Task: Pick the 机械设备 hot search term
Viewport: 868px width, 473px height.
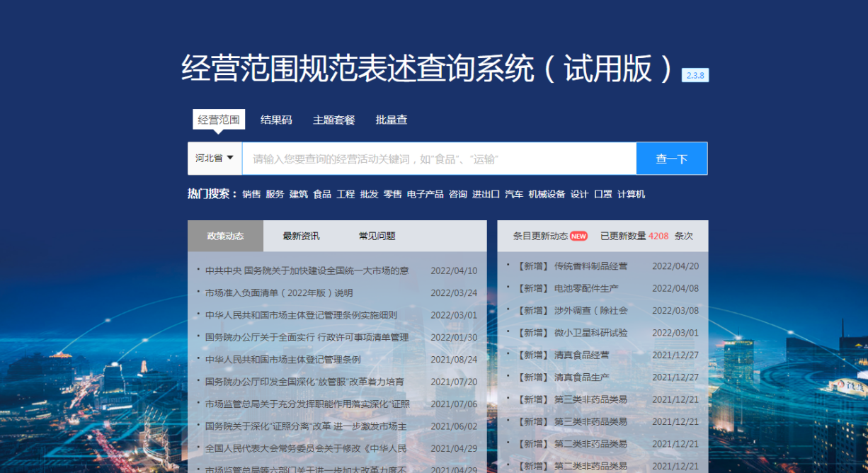Action: pyautogui.click(x=547, y=194)
